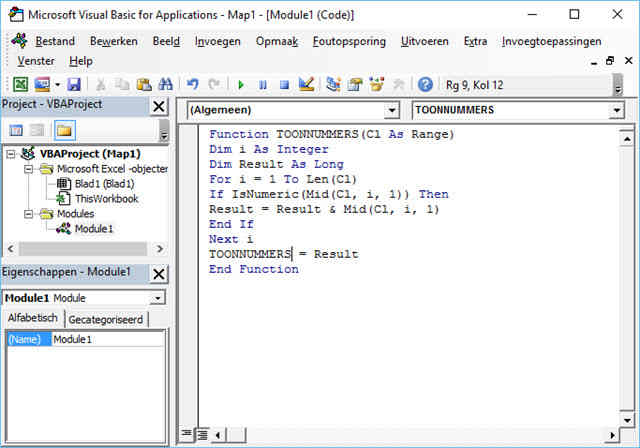Collapse the VBAProject (Map1) tree node
This screenshot has height=448, width=640.
(x=11, y=154)
